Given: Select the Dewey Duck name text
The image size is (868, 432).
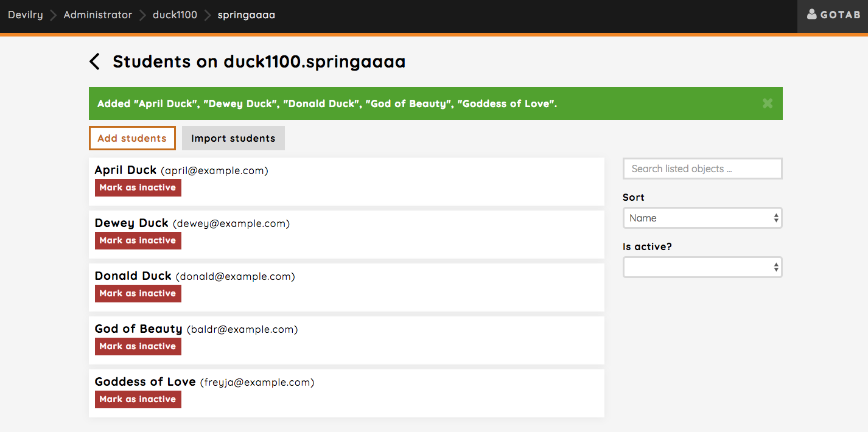Looking at the screenshot, I should pos(131,223).
